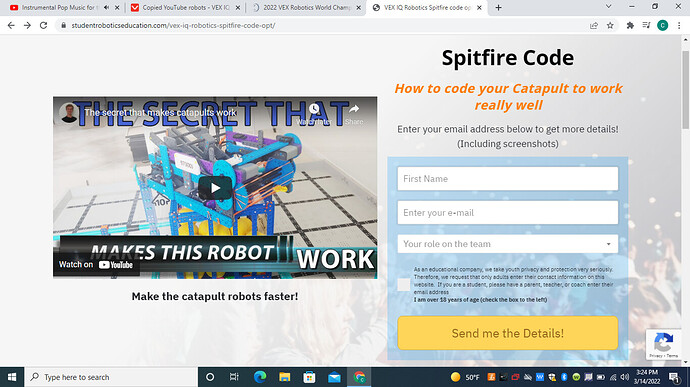Switch to the Copied YouTube robots tab

(185, 7)
